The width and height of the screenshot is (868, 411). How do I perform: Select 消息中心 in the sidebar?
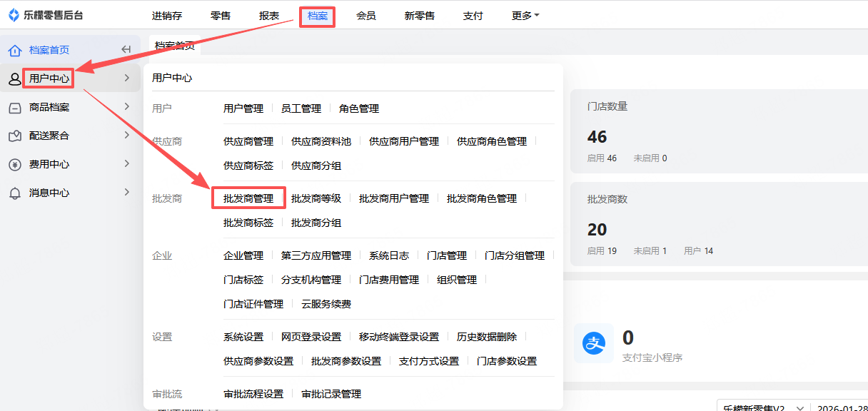pos(49,193)
